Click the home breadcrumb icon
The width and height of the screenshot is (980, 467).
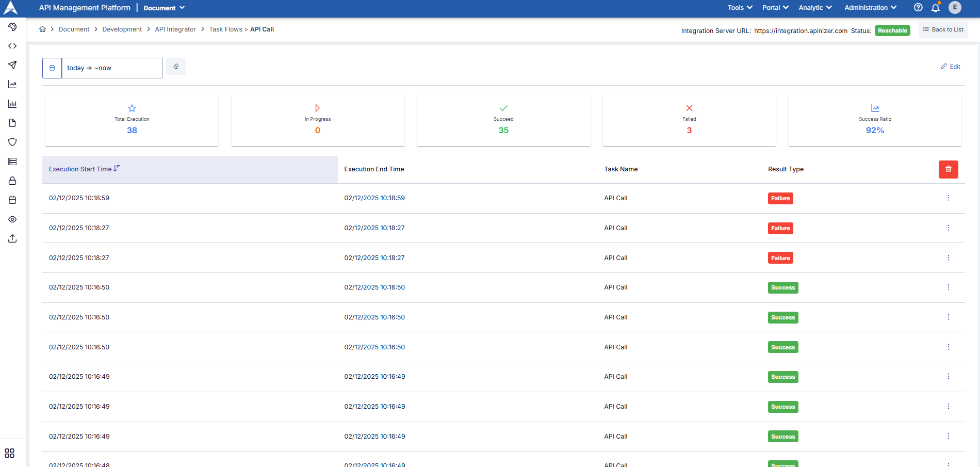tap(42, 29)
